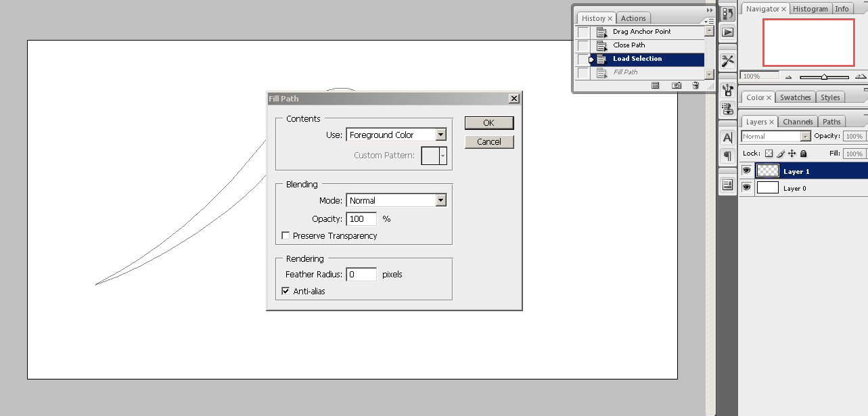Zoom out small mountains icon in Navigator
868x416 pixels.
pos(789,76)
